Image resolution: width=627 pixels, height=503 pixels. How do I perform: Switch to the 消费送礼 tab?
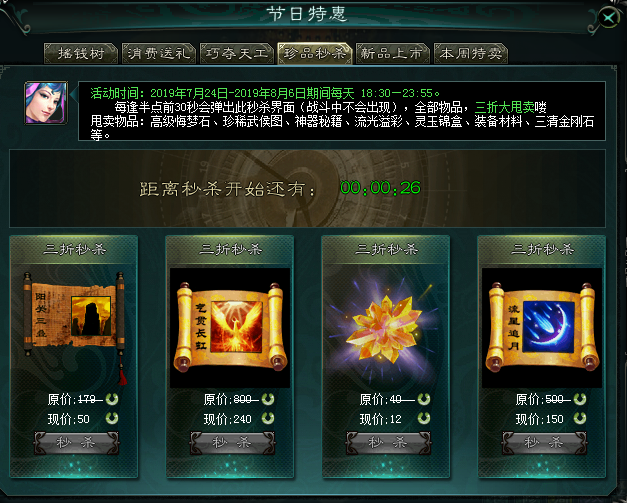[159, 54]
